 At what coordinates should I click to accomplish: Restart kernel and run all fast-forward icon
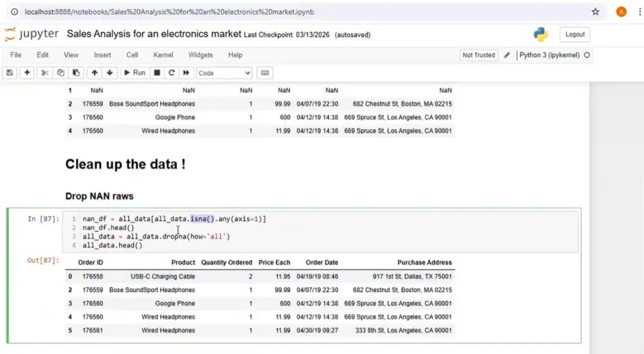(186, 73)
